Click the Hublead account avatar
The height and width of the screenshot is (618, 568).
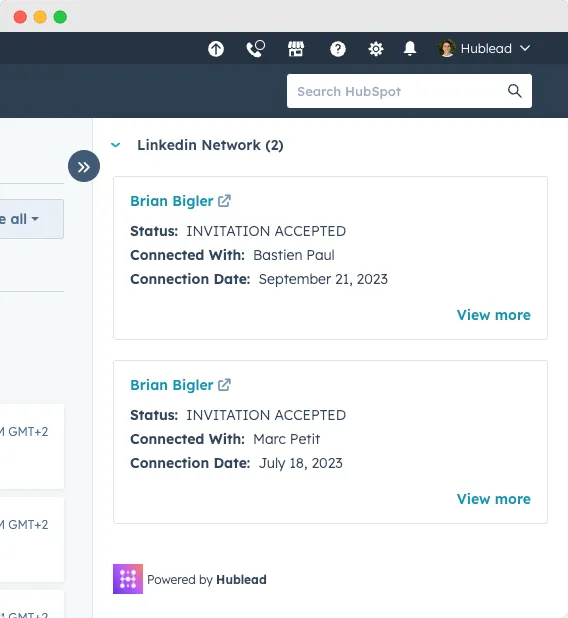pos(447,48)
